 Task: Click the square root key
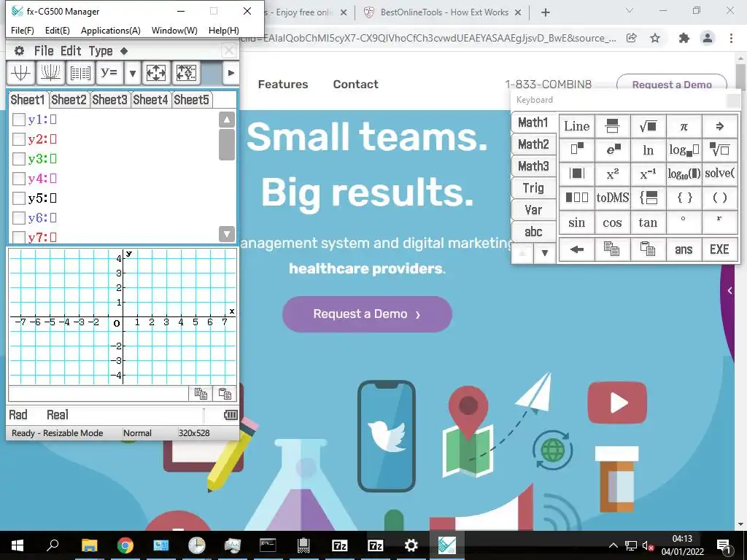(x=648, y=126)
